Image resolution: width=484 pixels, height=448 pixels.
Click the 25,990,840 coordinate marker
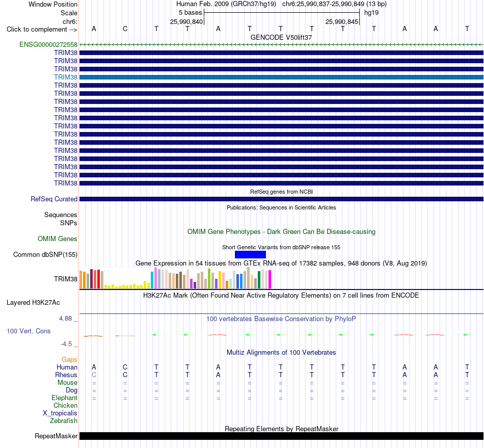(186, 21)
